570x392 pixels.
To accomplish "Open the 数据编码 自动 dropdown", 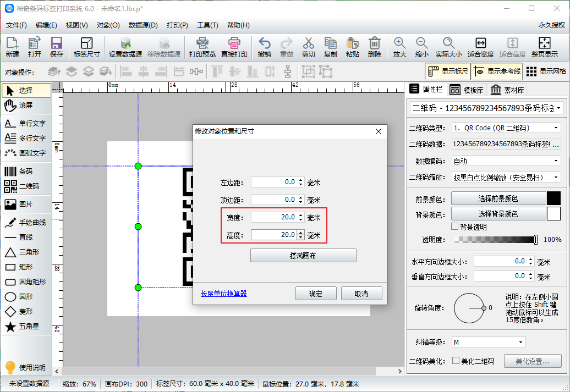I will tap(506, 161).
